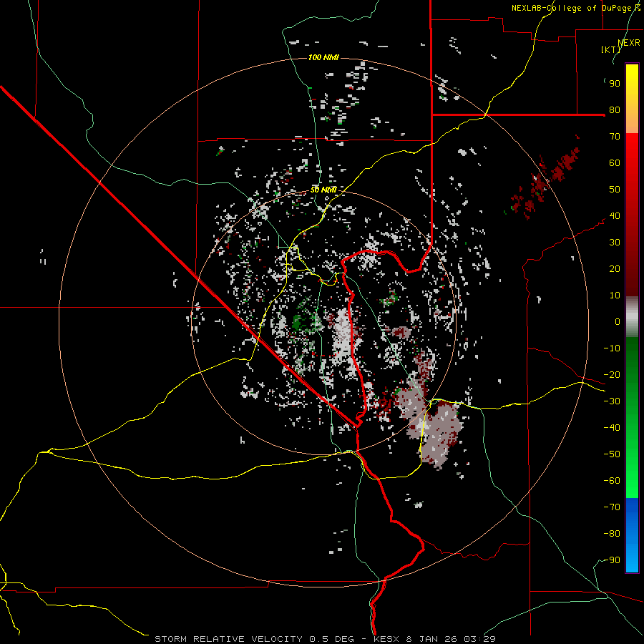The image size is (644, 644).
Task: Click the -90 value on velocity scale
Action: coord(612,560)
